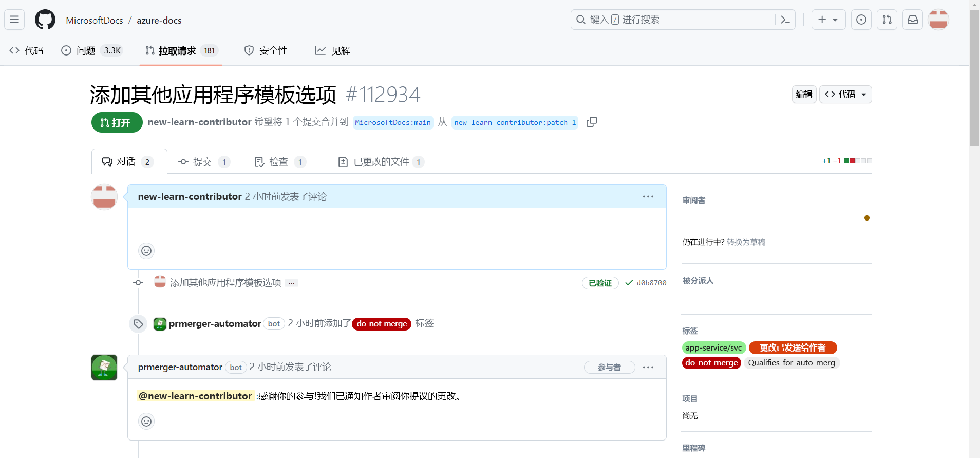This screenshot has width=980, height=458.
Task: Click the new-learn-contributor:patch-1 branch link
Action: pos(515,122)
